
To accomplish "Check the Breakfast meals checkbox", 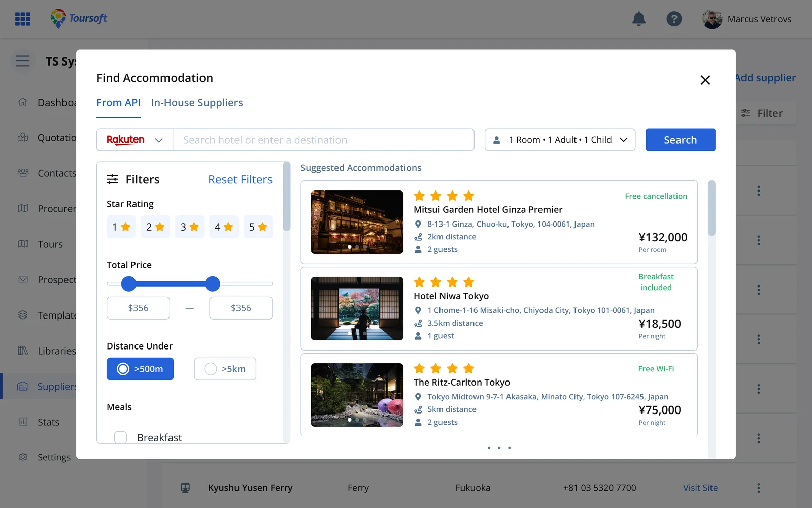I will click(x=120, y=437).
